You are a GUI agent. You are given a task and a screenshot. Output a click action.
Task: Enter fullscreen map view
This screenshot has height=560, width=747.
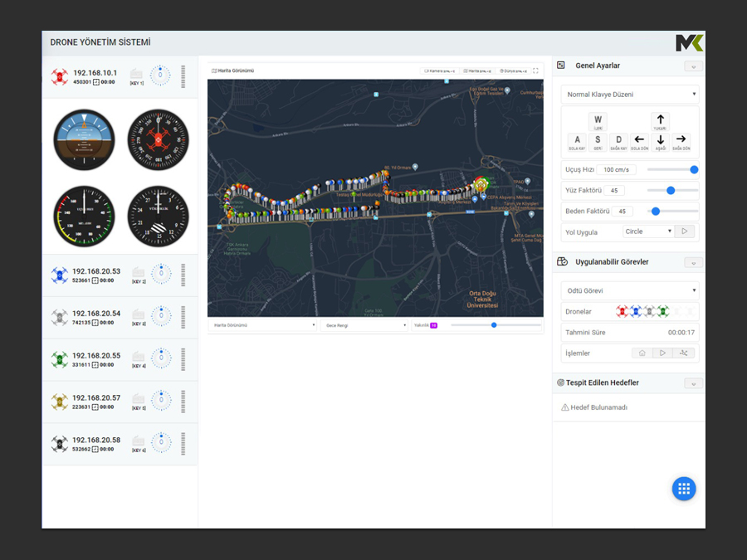(535, 71)
